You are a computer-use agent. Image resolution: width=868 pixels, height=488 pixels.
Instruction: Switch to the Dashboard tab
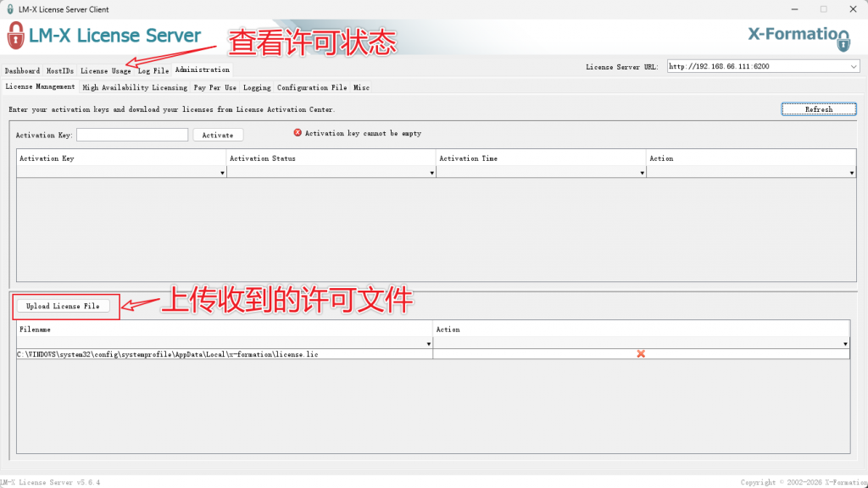[22, 70]
